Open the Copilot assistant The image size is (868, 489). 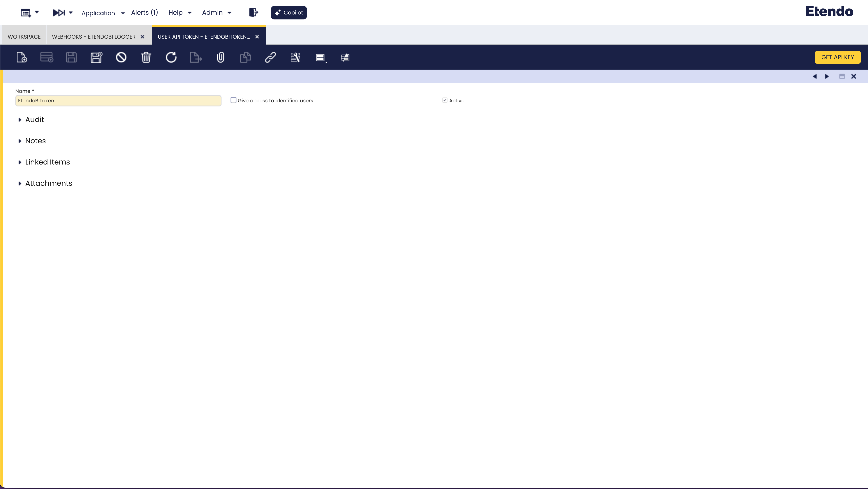(x=289, y=12)
